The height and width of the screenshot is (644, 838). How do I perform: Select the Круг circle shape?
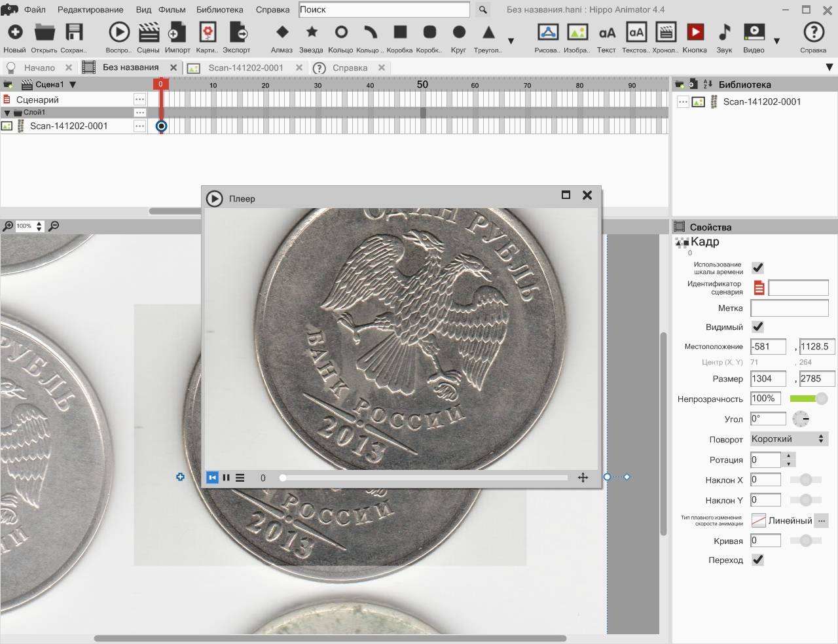459,32
